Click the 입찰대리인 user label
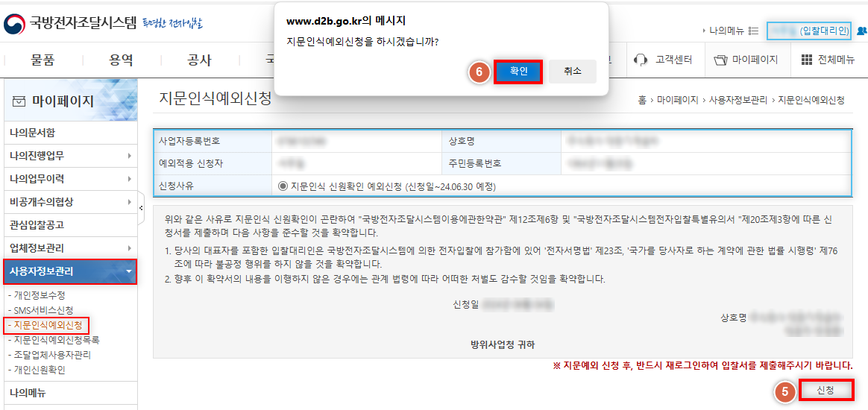The width and height of the screenshot is (868, 410). point(824,31)
